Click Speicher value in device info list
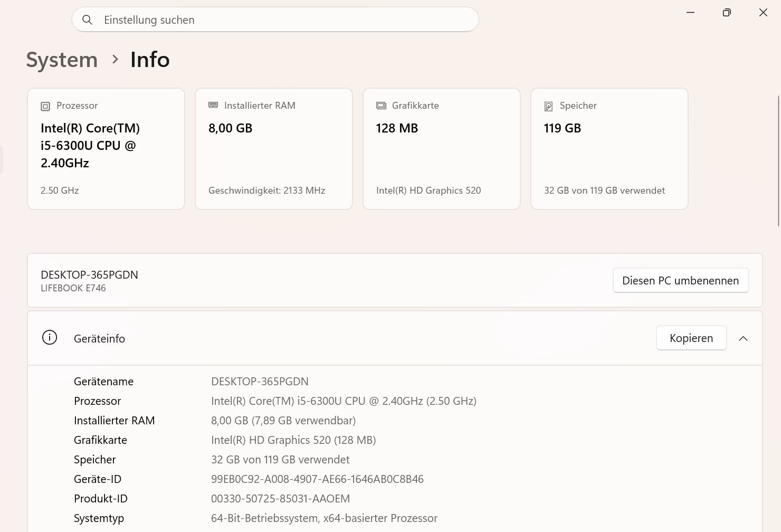This screenshot has width=781, height=532. tap(280, 459)
